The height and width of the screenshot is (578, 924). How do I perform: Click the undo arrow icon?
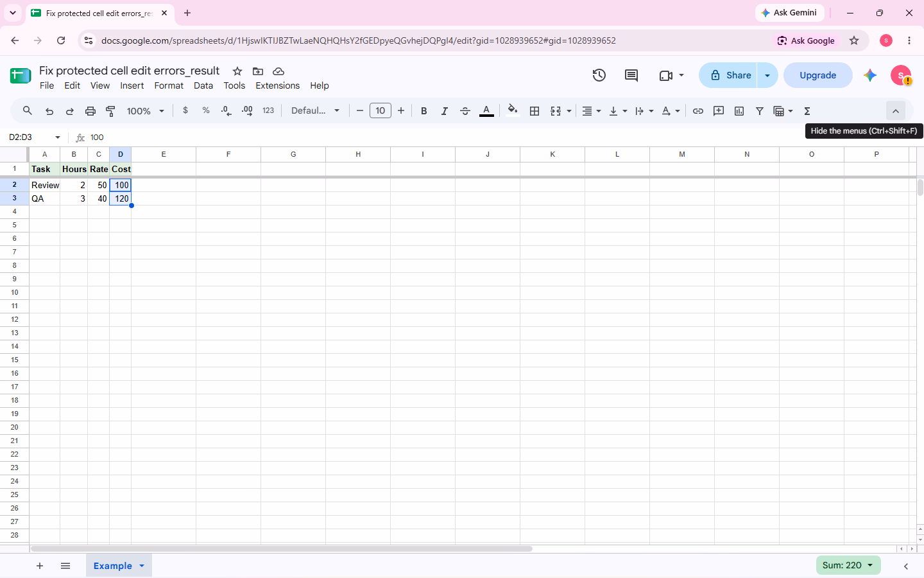[49, 111]
